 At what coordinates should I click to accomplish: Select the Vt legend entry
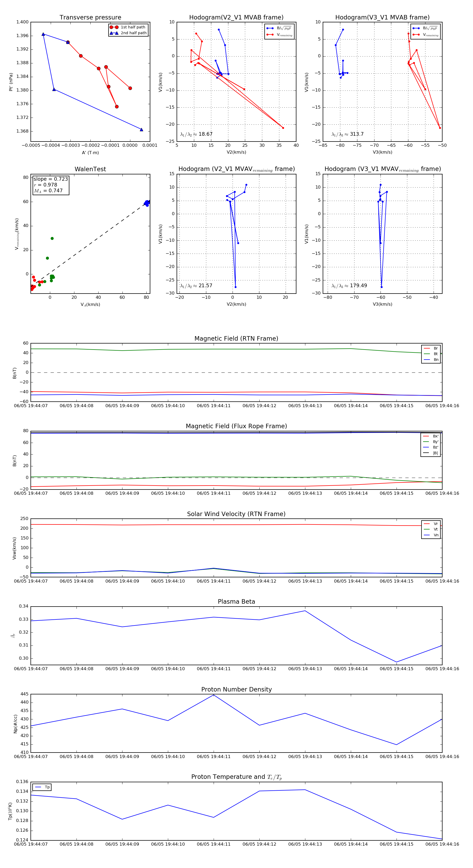[x=431, y=529]
